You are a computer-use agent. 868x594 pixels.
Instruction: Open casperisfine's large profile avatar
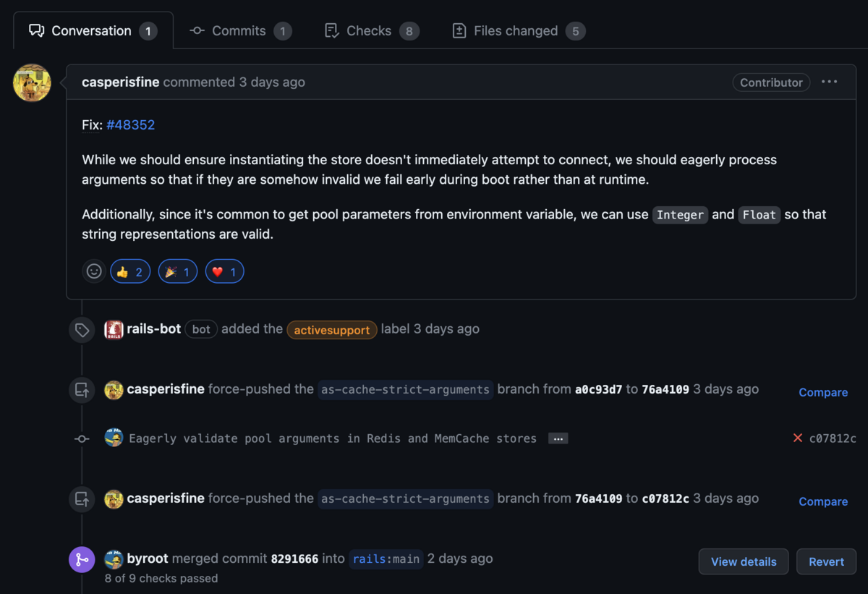point(32,82)
